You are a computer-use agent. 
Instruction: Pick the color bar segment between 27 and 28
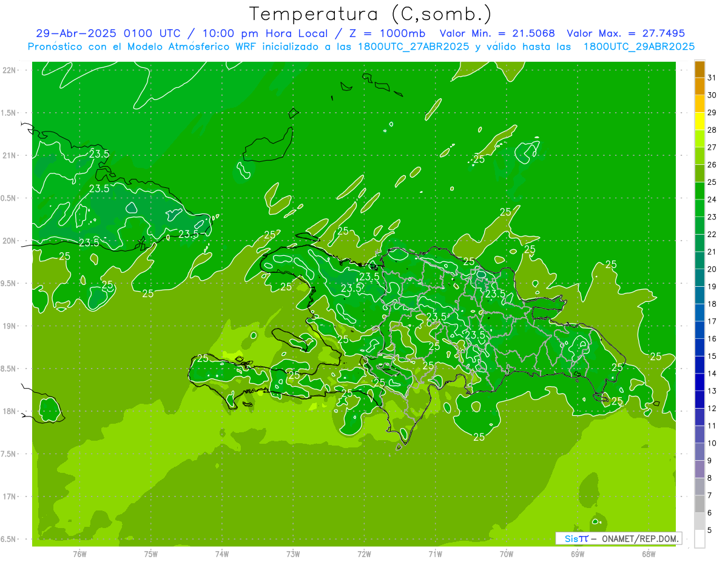coord(699,139)
